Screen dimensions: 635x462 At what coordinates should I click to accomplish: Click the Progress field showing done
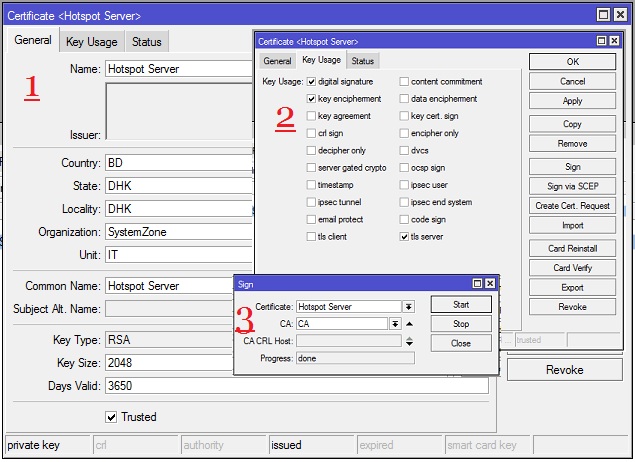(355, 358)
